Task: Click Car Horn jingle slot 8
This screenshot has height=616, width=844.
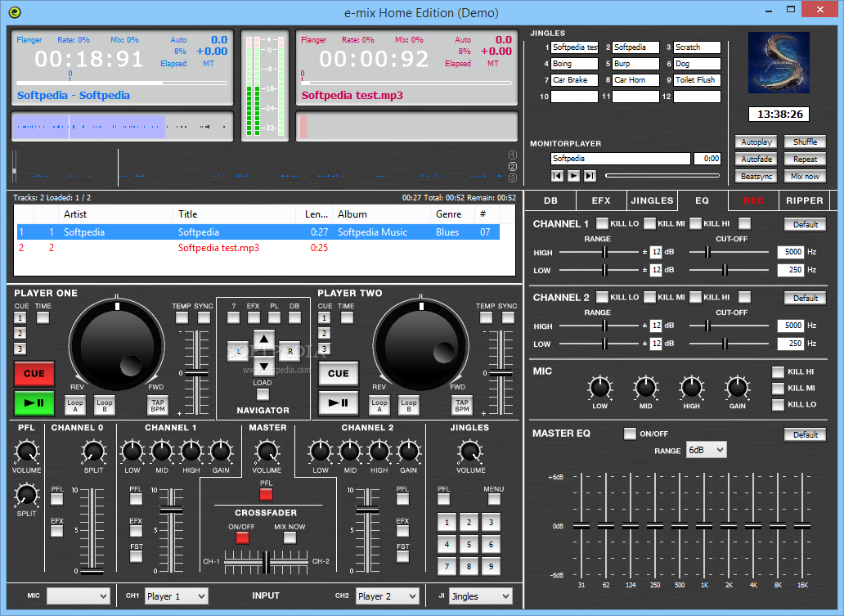Action: point(635,80)
